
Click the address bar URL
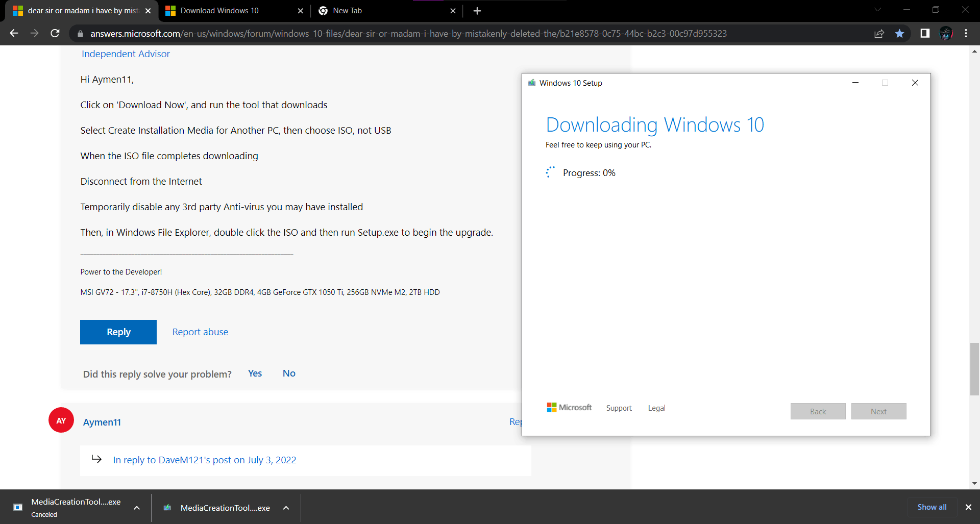tap(408, 34)
